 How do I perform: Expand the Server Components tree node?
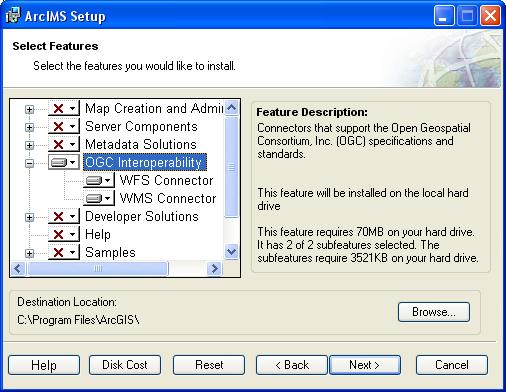[x=30, y=127]
